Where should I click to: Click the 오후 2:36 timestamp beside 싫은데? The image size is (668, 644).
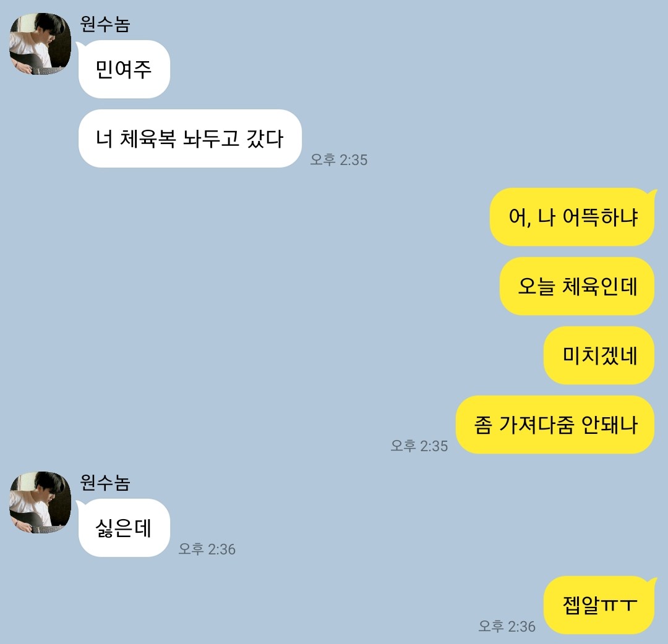207,549
